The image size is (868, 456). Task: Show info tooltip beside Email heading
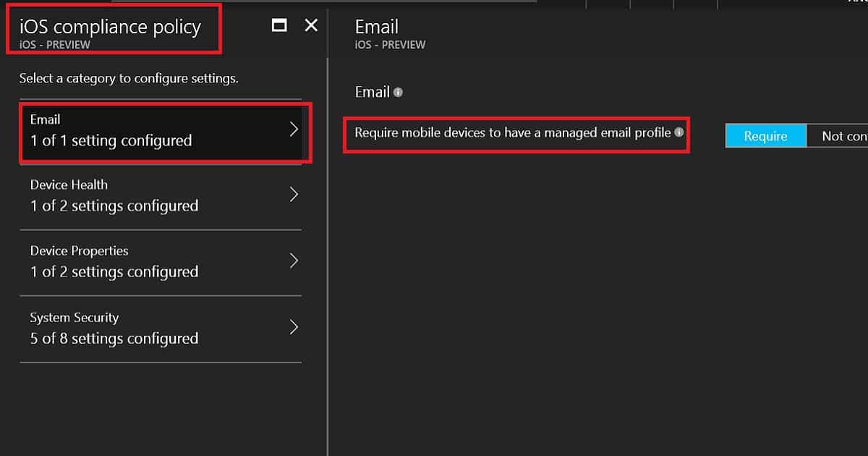pyautogui.click(x=398, y=93)
